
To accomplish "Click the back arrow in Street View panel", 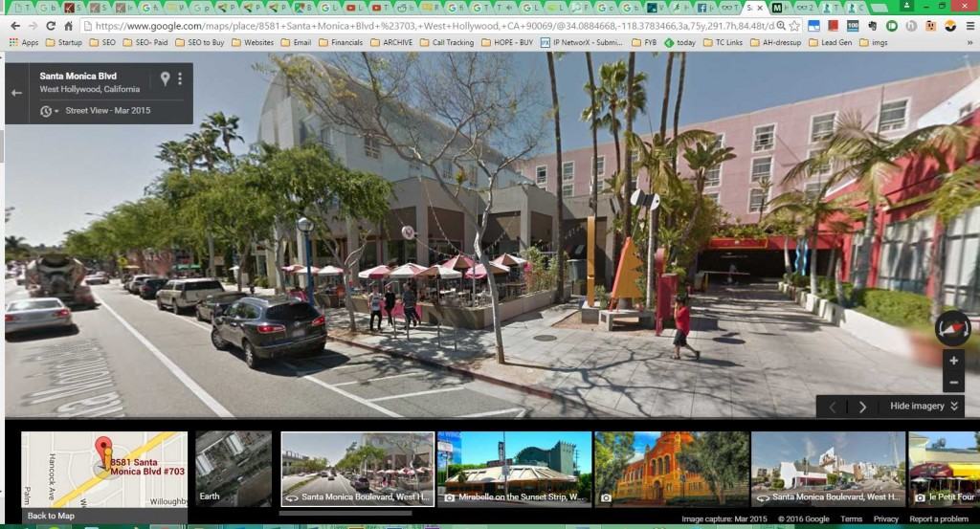I will pyautogui.click(x=16, y=93).
